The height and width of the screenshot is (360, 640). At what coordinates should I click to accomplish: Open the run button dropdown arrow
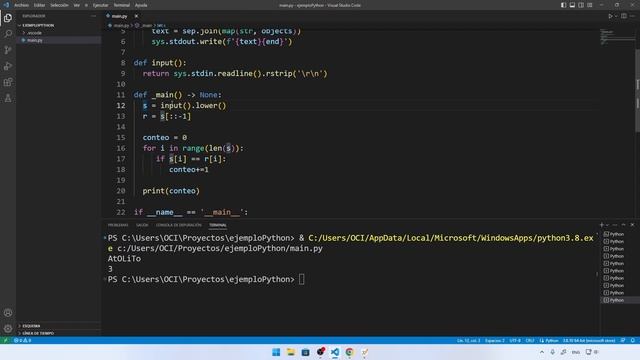pyautogui.click(x=616, y=16)
